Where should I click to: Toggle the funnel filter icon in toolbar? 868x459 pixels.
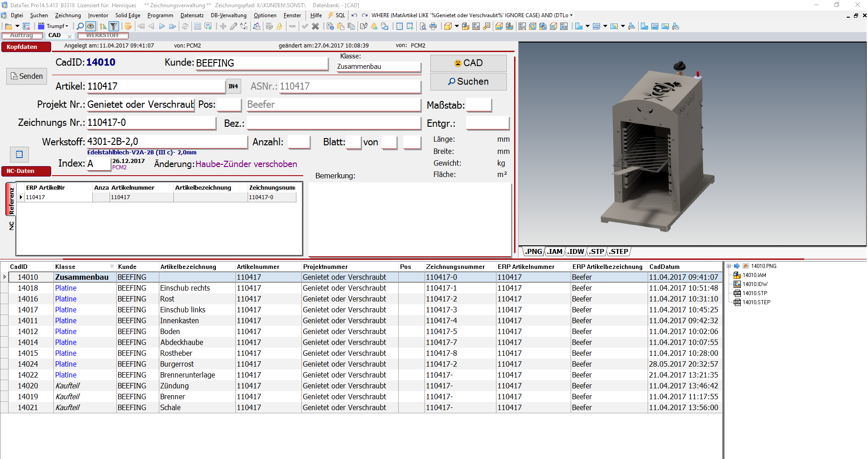pos(114,26)
